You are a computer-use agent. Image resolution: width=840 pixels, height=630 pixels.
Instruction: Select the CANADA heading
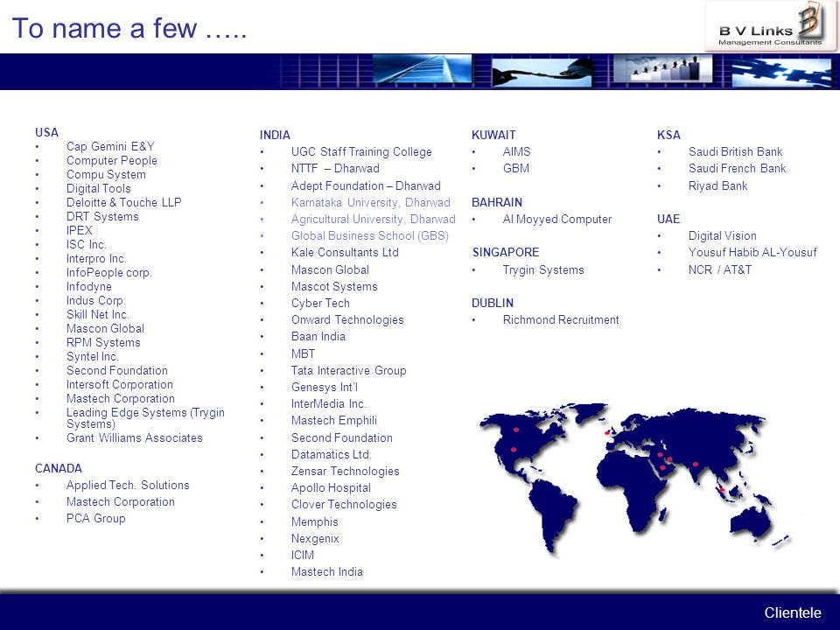59,468
